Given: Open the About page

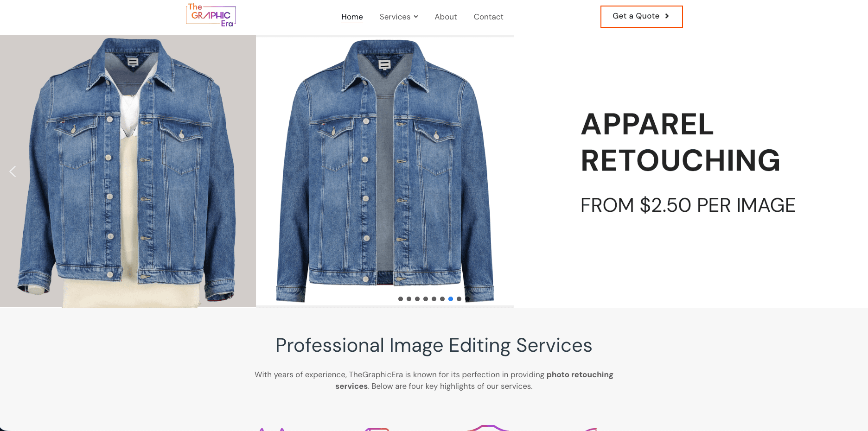Looking at the screenshot, I should click(446, 17).
